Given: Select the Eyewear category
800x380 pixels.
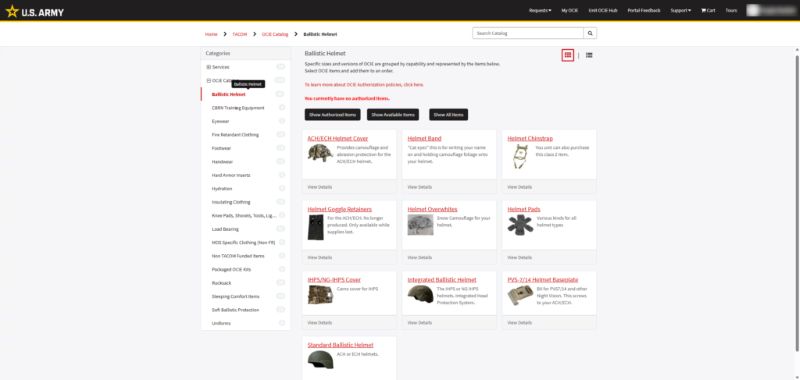Looking at the screenshot, I should pyautogui.click(x=220, y=121).
